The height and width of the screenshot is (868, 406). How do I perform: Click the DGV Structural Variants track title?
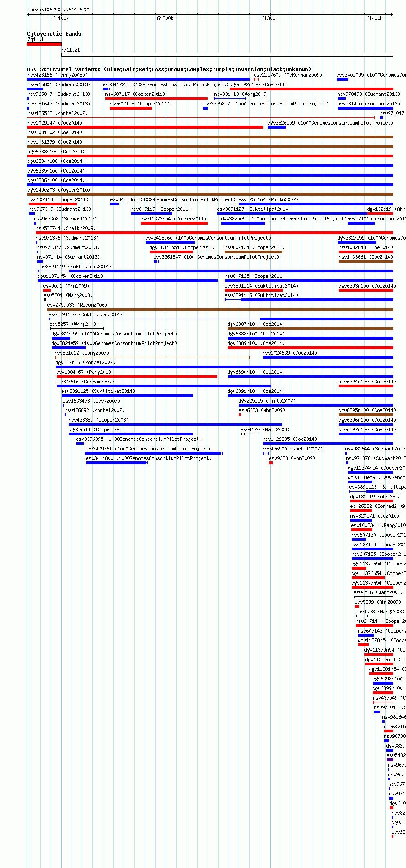click(x=169, y=69)
